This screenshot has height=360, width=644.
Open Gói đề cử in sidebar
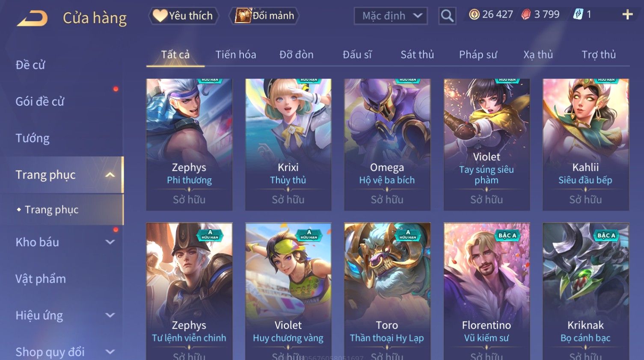40,102
